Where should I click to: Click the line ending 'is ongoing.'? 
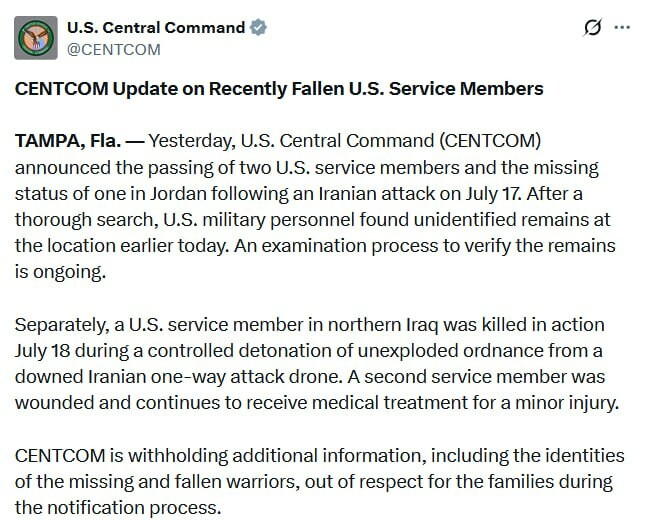tap(60, 272)
